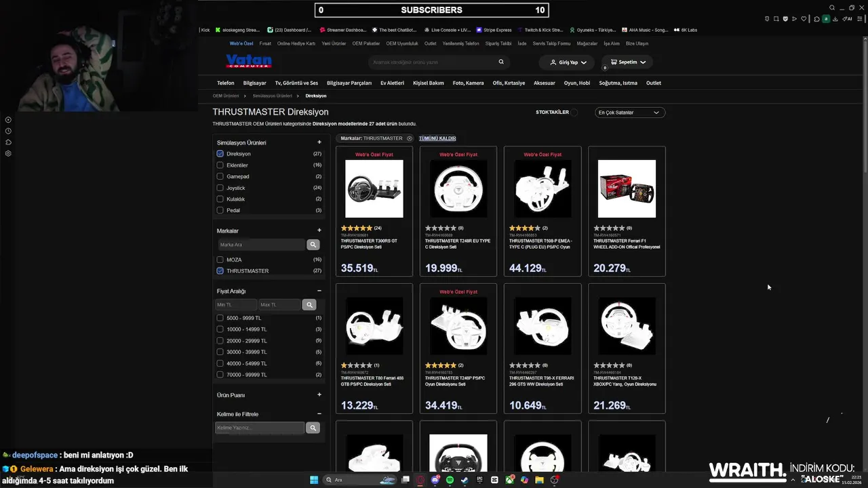
Task: Check the Joystick category checkbox
Action: click(x=220, y=188)
